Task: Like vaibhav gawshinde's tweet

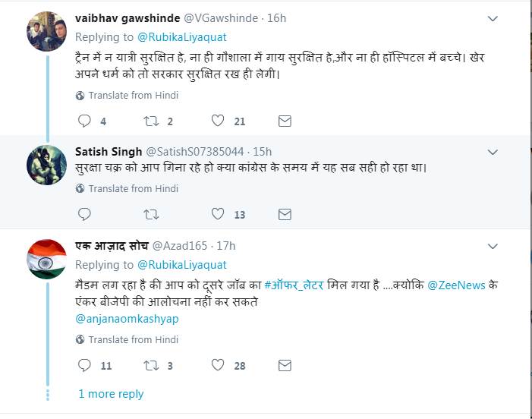Action: (x=218, y=121)
